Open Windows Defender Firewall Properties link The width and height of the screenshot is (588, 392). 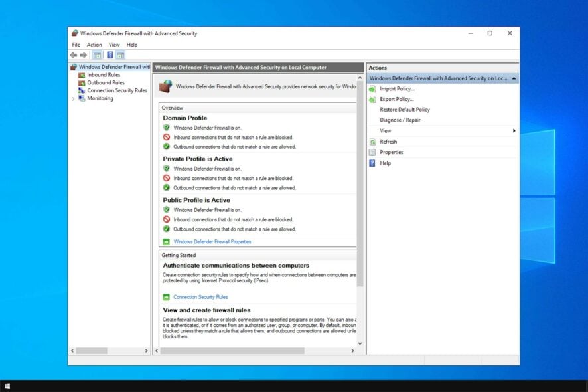212,241
